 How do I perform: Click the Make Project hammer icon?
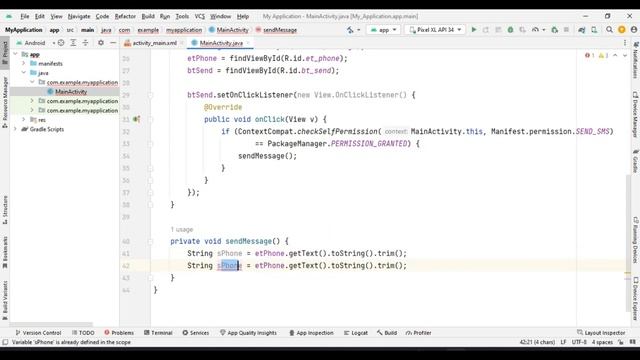pos(350,30)
